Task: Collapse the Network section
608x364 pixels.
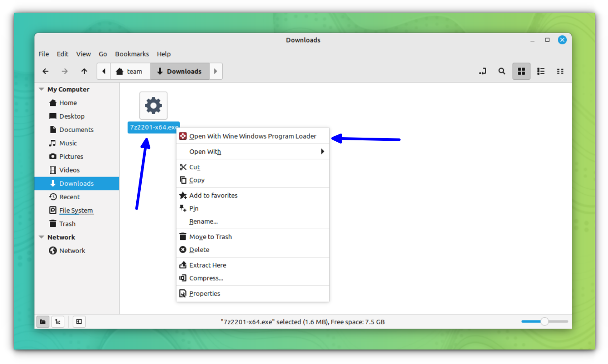Action: [41, 237]
